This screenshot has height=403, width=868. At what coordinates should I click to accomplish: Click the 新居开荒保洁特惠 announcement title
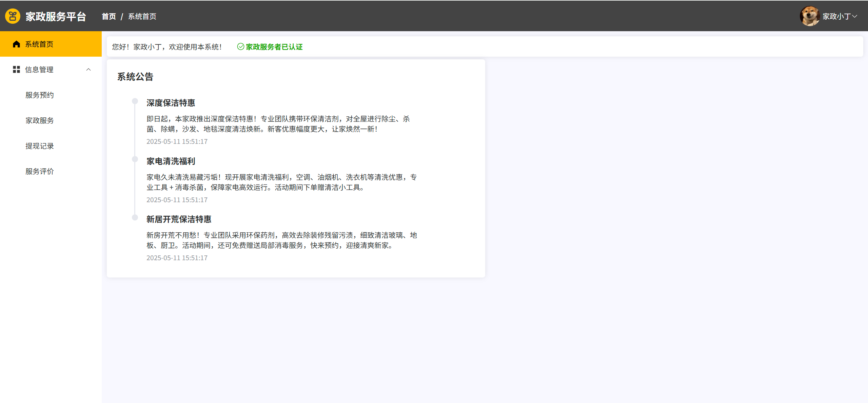(179, 219)
